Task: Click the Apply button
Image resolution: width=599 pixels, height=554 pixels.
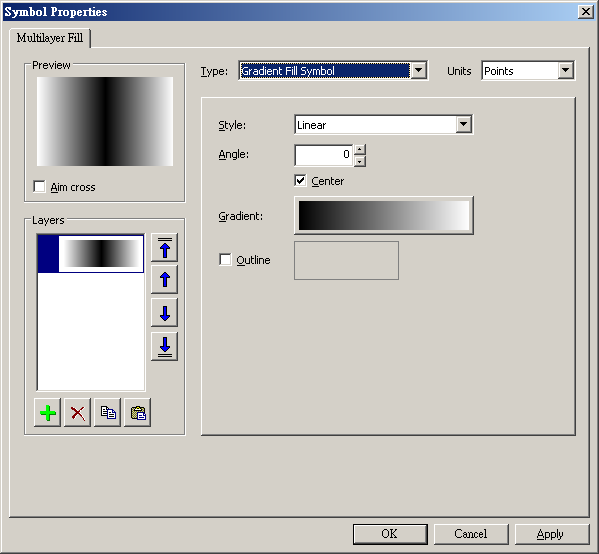Action: [x=550, y=534]
